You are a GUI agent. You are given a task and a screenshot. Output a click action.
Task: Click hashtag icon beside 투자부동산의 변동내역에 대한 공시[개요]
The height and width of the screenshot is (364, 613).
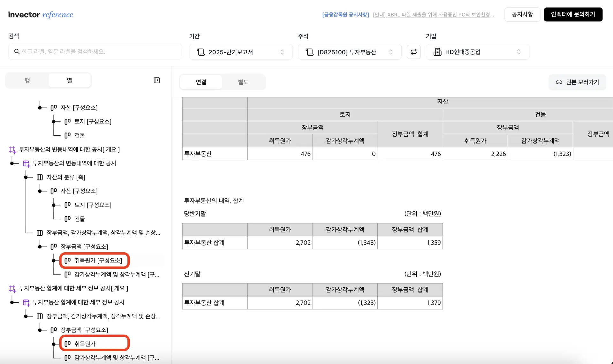pos(12,149)
